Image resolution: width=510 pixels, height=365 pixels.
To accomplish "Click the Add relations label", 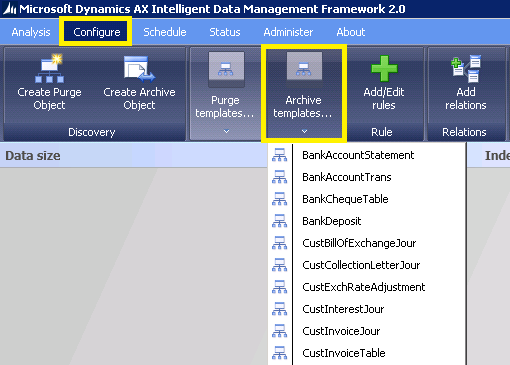I will coord(466,98).
